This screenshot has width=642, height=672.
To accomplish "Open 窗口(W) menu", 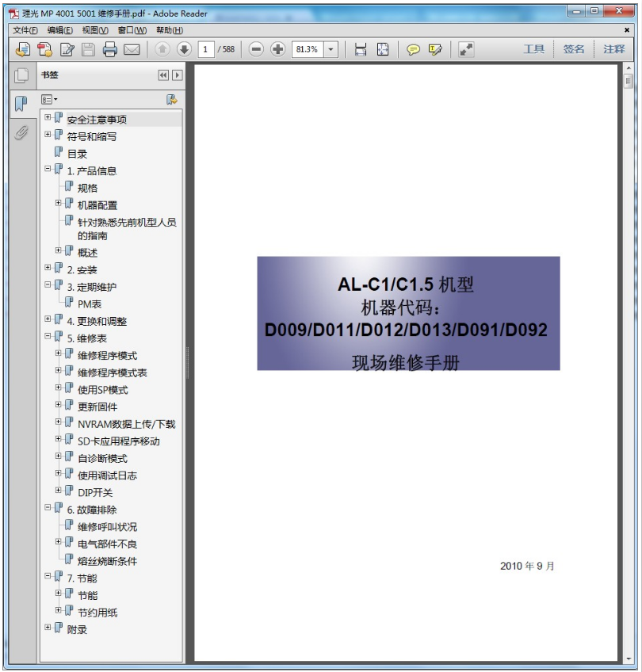I will point(132,30).
